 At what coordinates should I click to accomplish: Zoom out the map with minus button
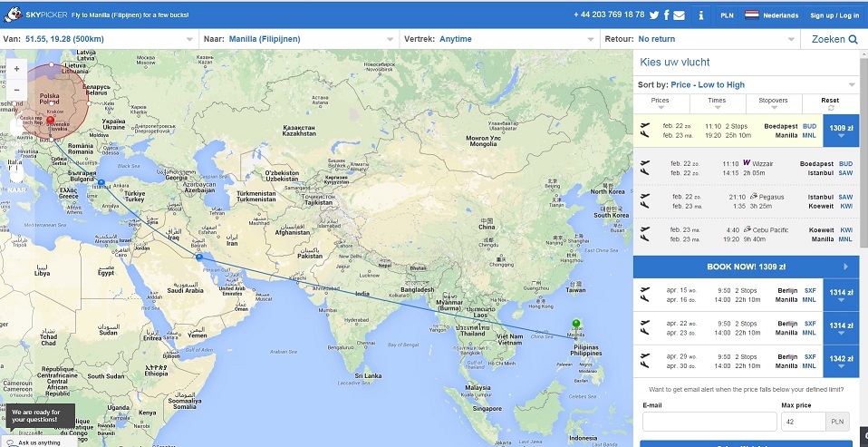(16, 90)
